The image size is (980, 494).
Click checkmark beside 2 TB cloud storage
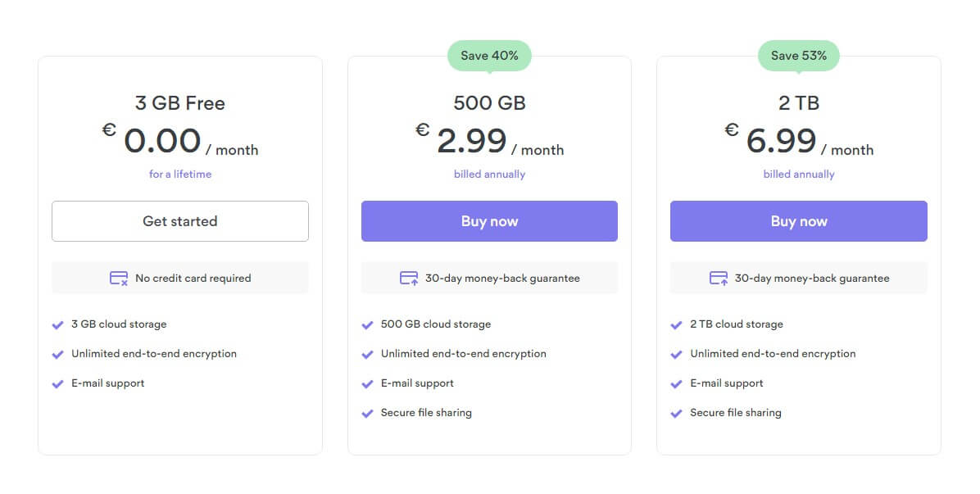click(x=676, y=324)
